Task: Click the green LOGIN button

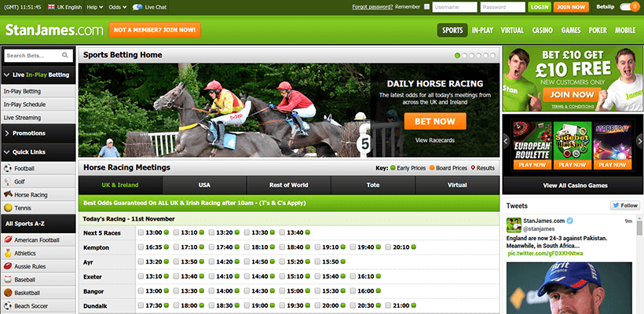Action: pyautogui.click(x=540, y=7)
